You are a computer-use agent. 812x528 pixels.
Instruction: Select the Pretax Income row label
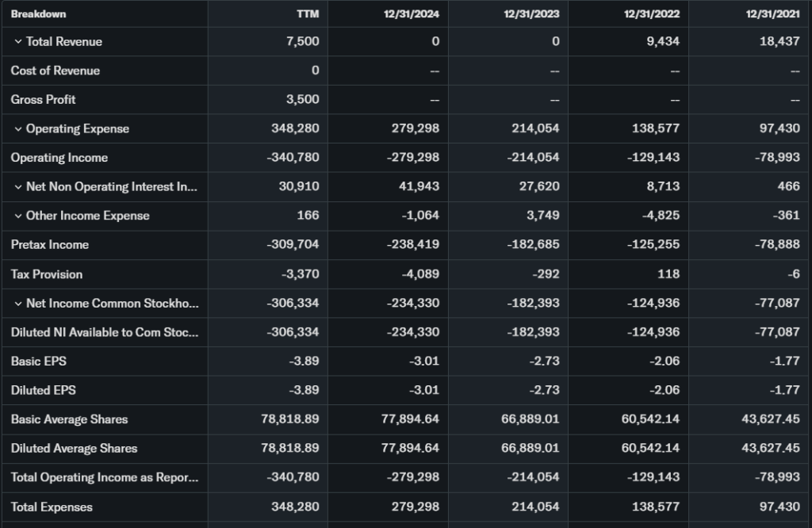pos(50,245)
